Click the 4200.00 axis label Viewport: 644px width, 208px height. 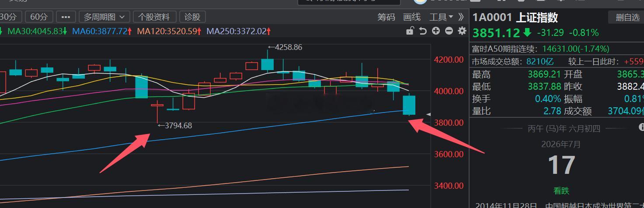click(x=449, y=60)
